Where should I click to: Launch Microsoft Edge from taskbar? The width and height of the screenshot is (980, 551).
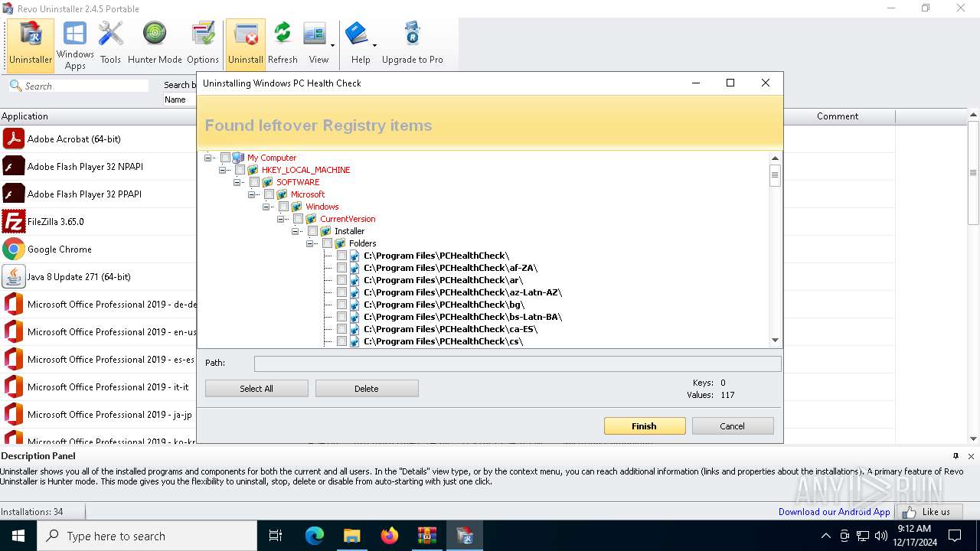tap(315, 536)
